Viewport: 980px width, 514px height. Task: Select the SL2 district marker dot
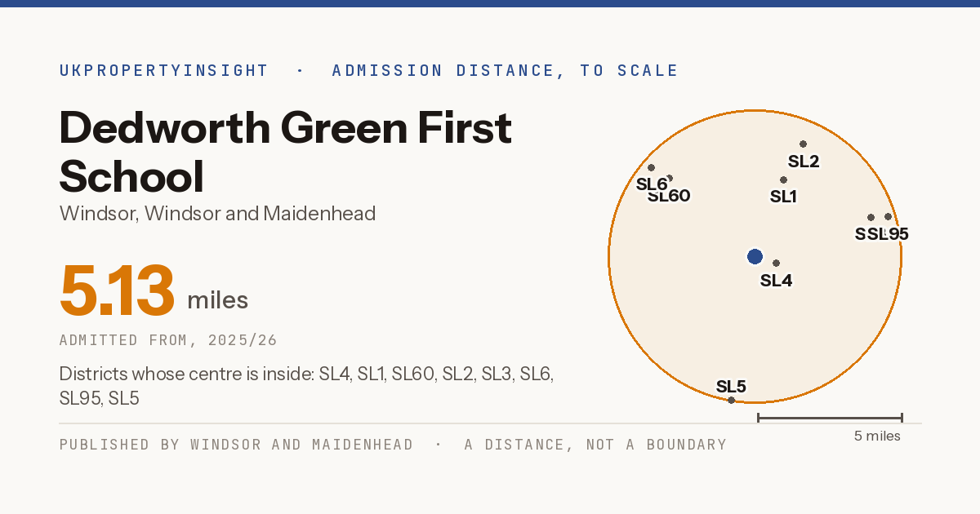[803, 144]
